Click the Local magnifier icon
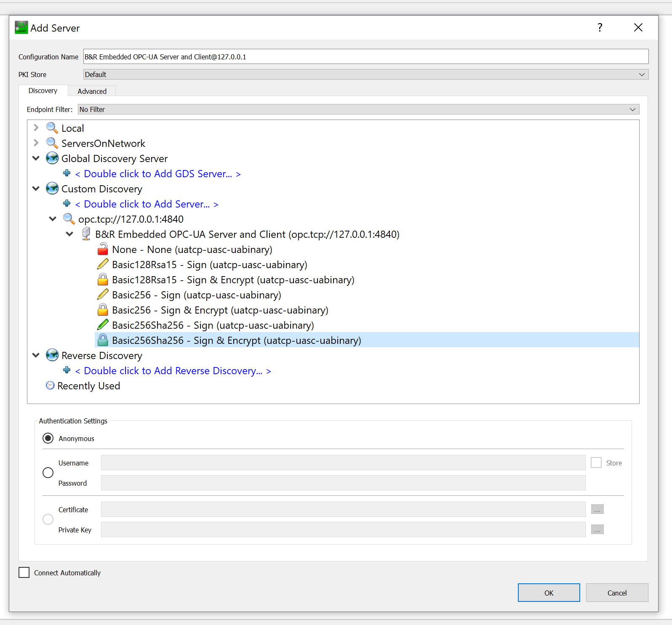 click(x=52, y=128)
